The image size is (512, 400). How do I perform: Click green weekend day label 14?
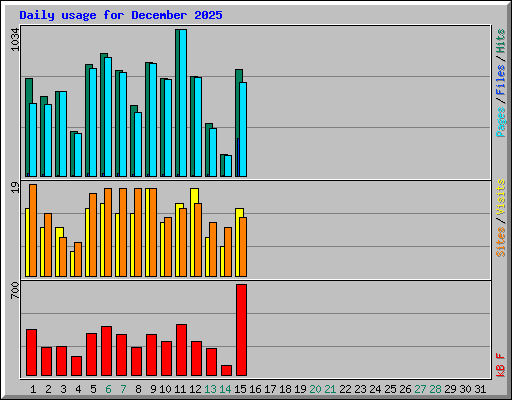click(225, 389)
